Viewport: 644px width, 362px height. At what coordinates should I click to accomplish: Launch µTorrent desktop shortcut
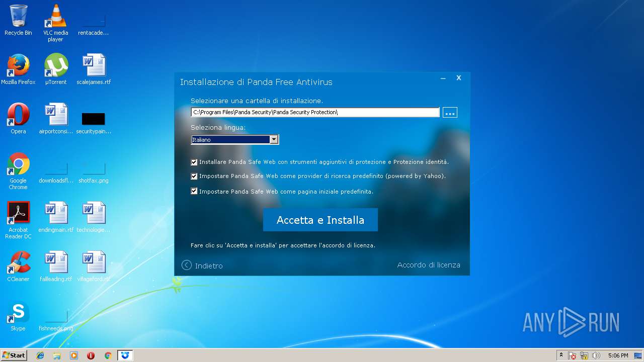coord(56,69)
